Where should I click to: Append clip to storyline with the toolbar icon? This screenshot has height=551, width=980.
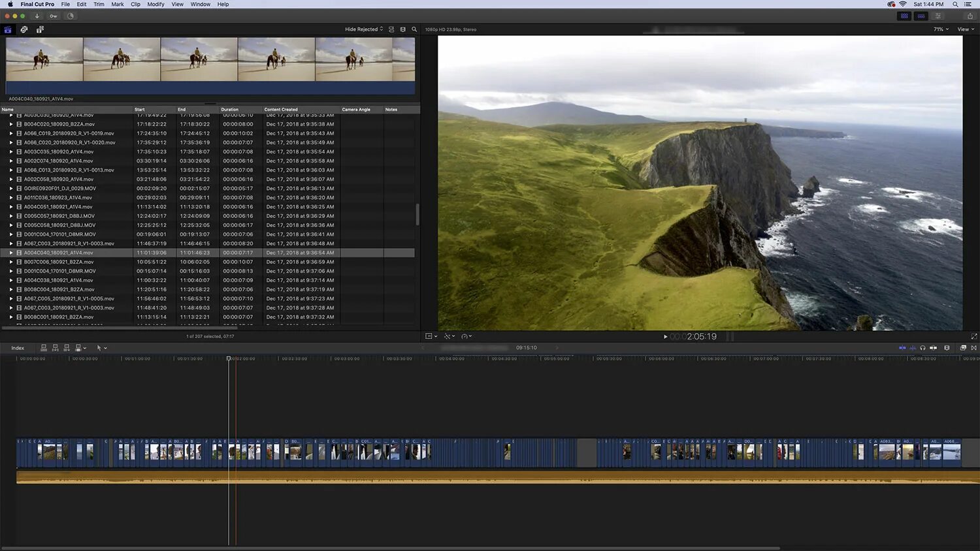click(x=66, y=348)
